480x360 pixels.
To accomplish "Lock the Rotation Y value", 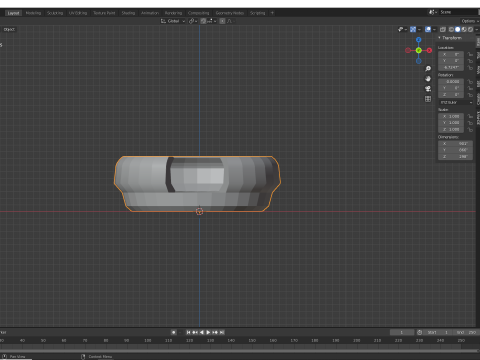I will tap(470, 88).
